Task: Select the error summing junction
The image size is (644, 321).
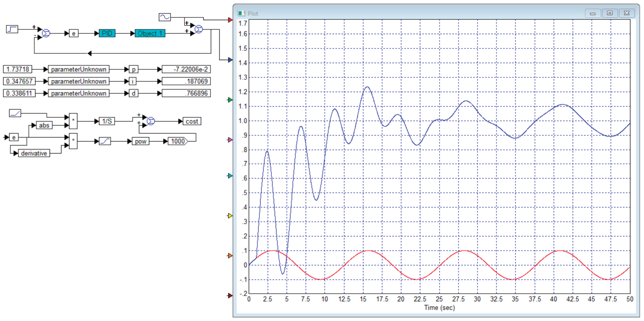Action: tap(46, 33)
